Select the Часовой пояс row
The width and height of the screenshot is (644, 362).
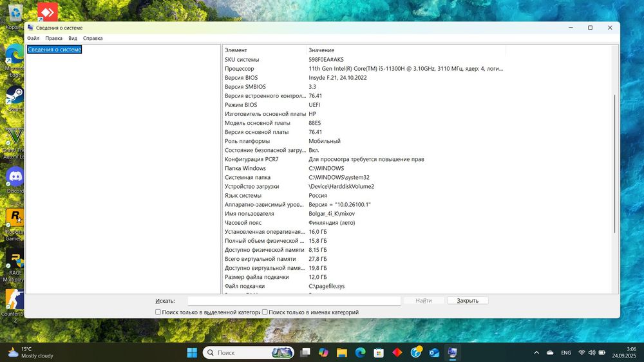(x=365, y=223)
